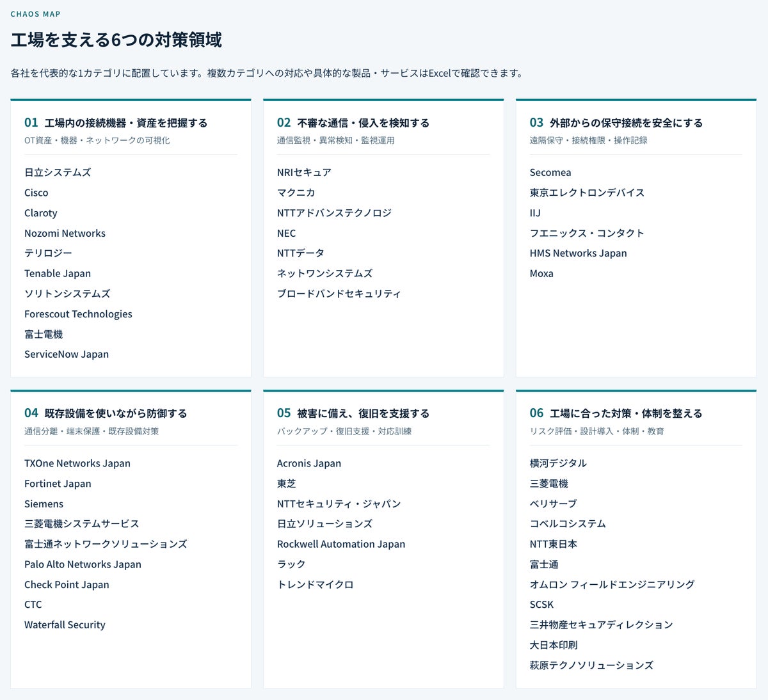768x700 pixels.
Task: Select NEC in category 02
Action: [x=286, y=233]
